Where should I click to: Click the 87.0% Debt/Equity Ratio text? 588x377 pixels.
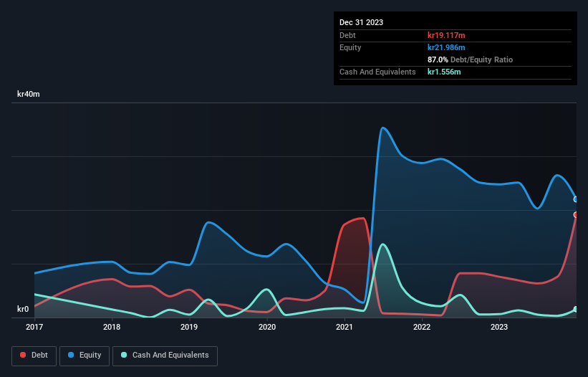click(470, 59)
